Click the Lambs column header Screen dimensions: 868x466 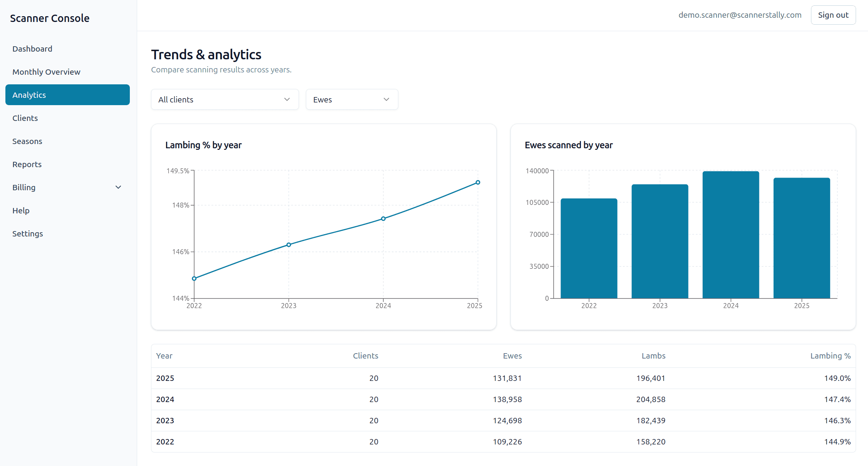653,356
